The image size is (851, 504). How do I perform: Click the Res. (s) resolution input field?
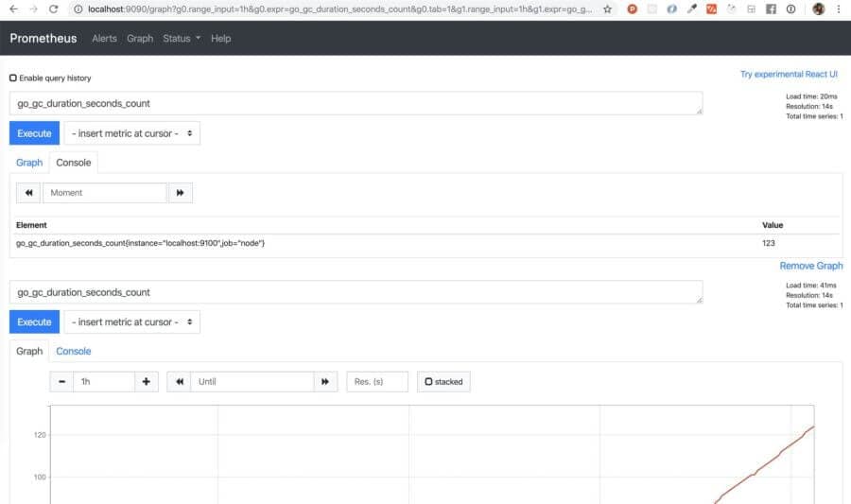[x=377, y=381]
